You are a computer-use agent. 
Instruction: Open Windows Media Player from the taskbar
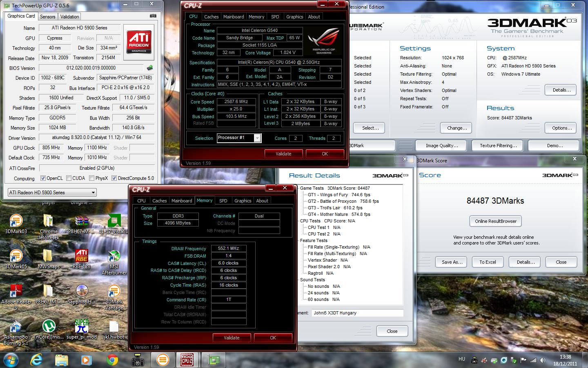(87, 360)
